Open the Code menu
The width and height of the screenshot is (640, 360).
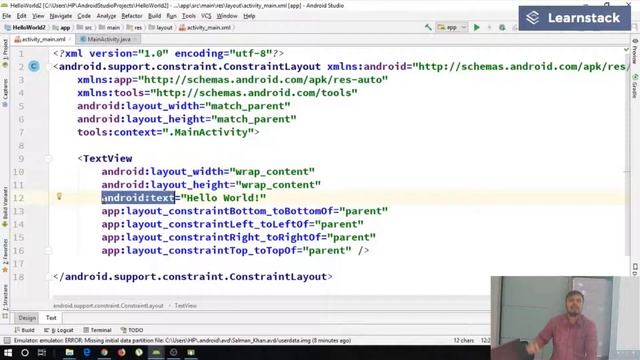pos(84,16)
